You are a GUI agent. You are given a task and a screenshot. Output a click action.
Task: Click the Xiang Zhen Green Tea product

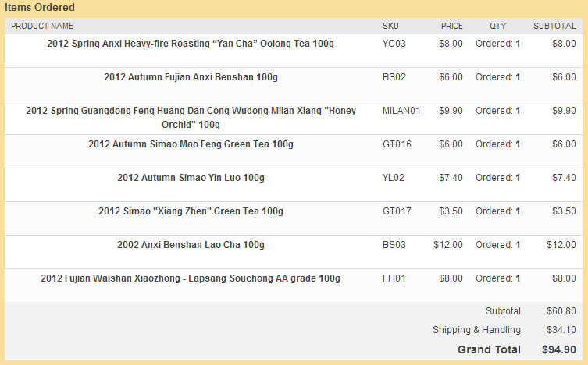(x=191, y=211)
